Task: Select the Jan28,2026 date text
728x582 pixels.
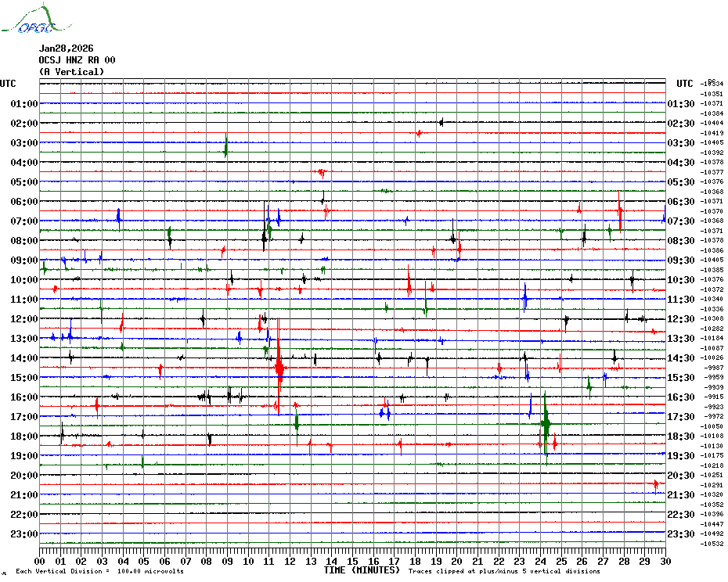Action: pos(66,48)
